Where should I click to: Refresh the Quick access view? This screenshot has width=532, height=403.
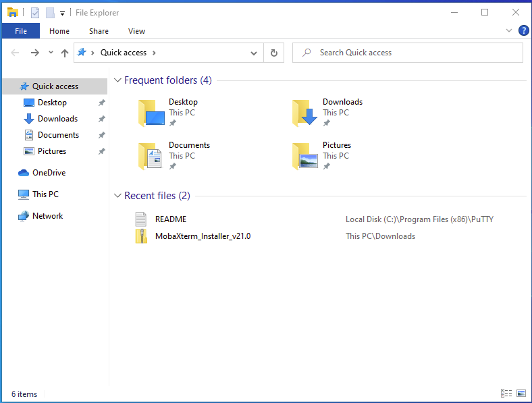274,53
